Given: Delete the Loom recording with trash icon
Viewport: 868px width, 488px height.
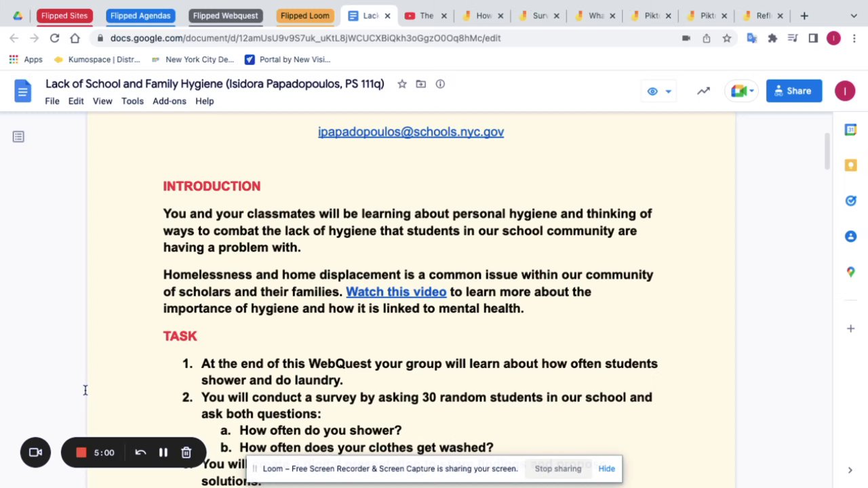Looking at the screenshot, I should (186, 453).
